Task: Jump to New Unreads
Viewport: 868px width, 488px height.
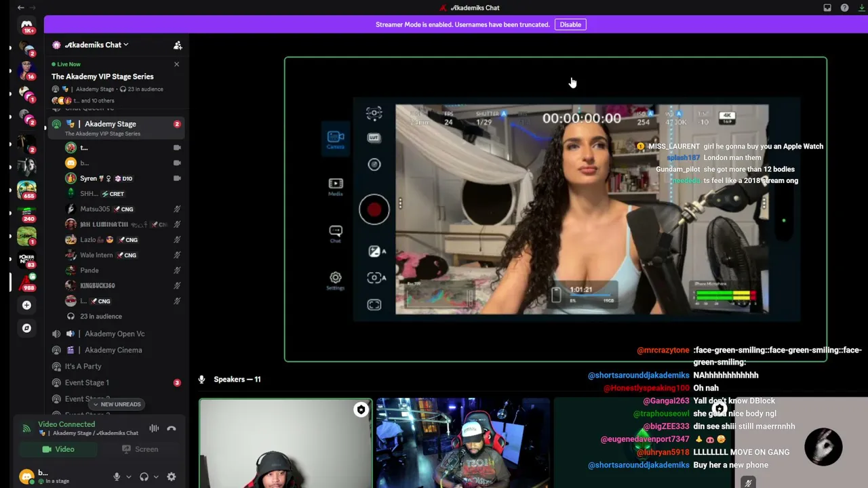Action: 117,405
